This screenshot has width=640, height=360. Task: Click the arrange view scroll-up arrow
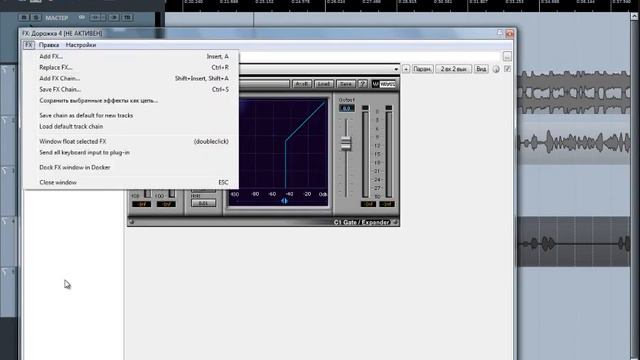coord(634,17)
